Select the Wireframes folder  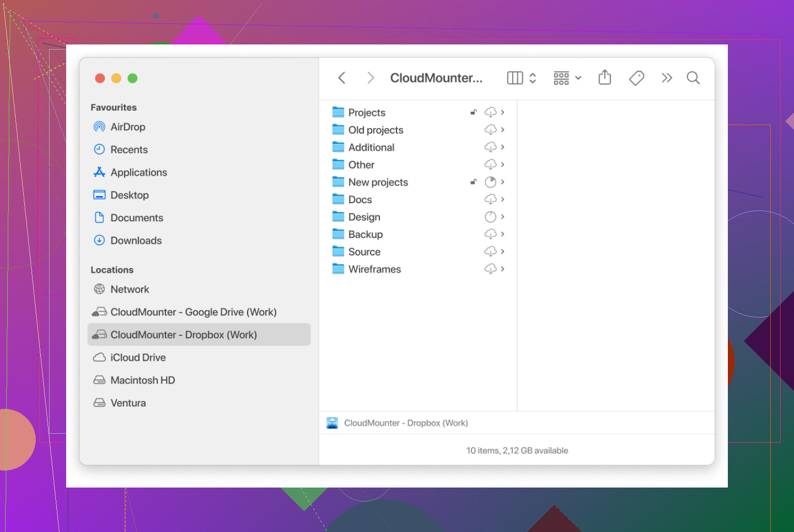(x=418, y=269)
